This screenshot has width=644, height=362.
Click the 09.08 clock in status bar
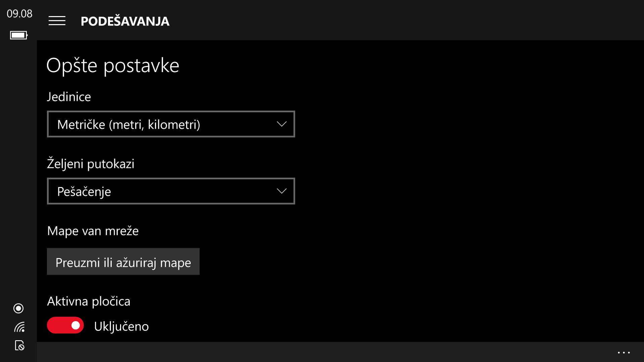pyautogui.click(x=19, y=14)
